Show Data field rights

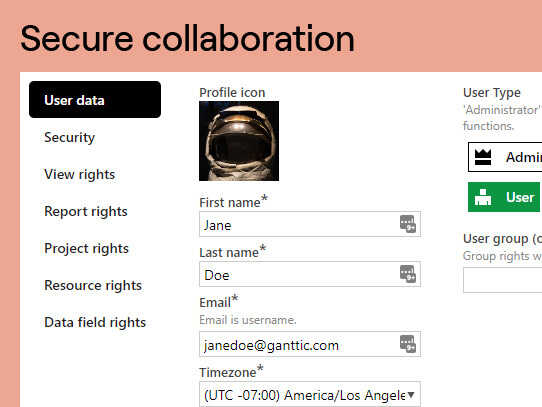(x=95, y=322)
